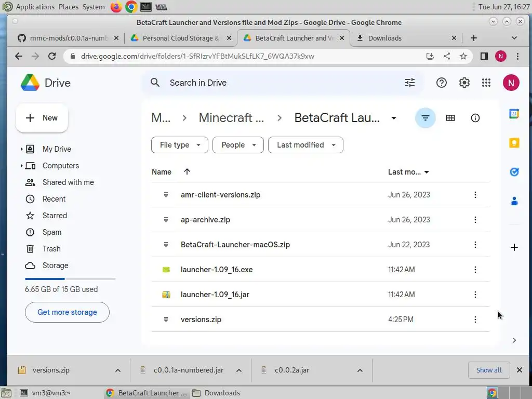Toggle the filter chips button
Viewport: 532px width, 399px height.
pyautogui.click(x=425, y=118)
